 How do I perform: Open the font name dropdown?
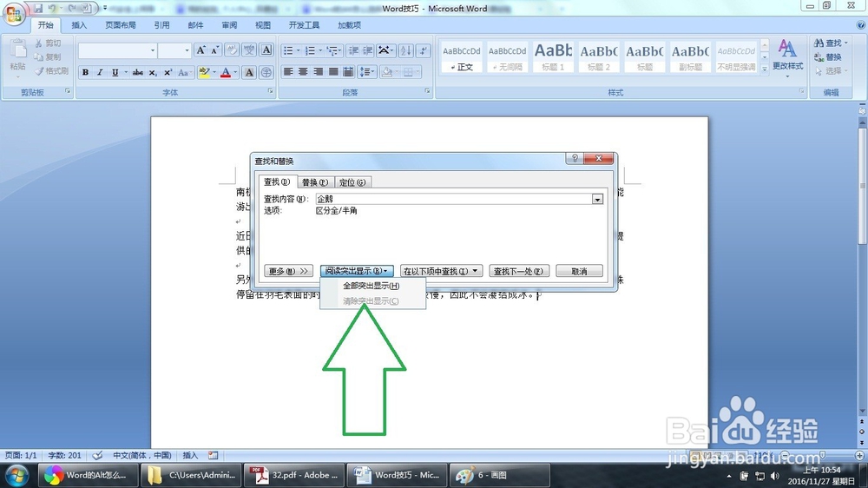152,50
